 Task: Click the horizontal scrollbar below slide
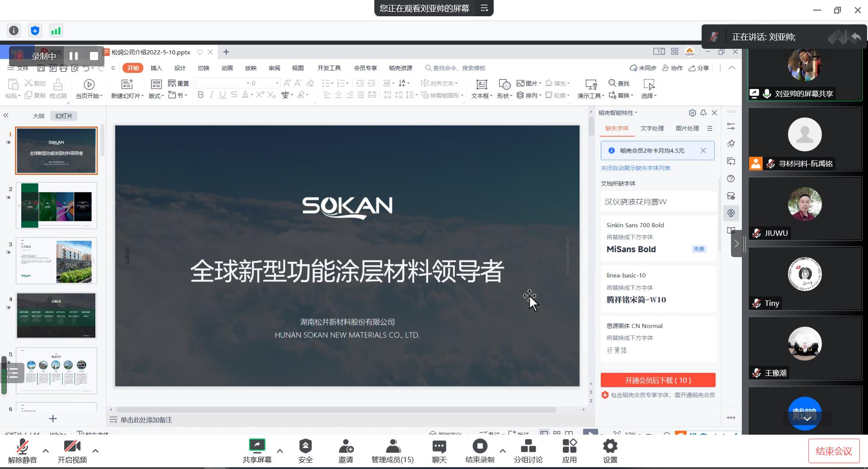[x=335, y=410]
